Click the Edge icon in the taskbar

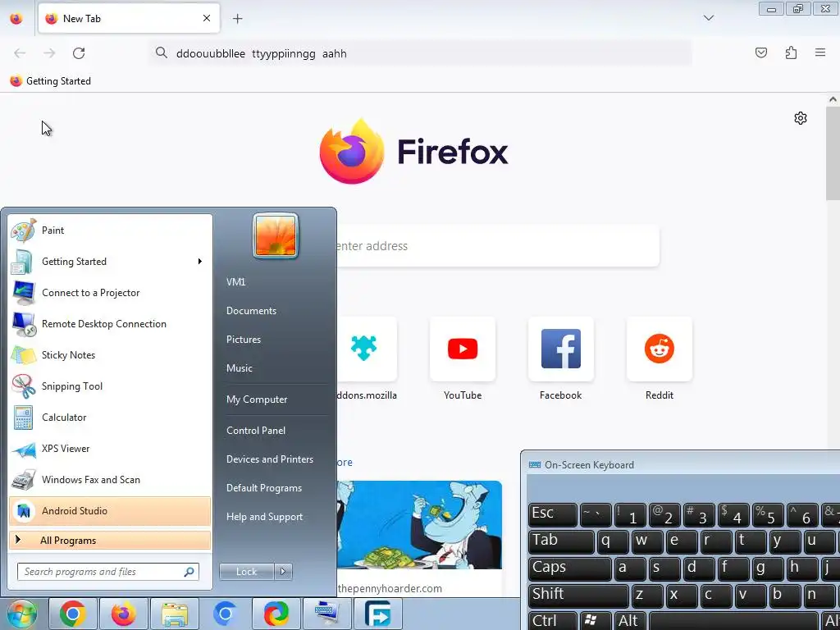pyautogui.click(x=276, y=614)
